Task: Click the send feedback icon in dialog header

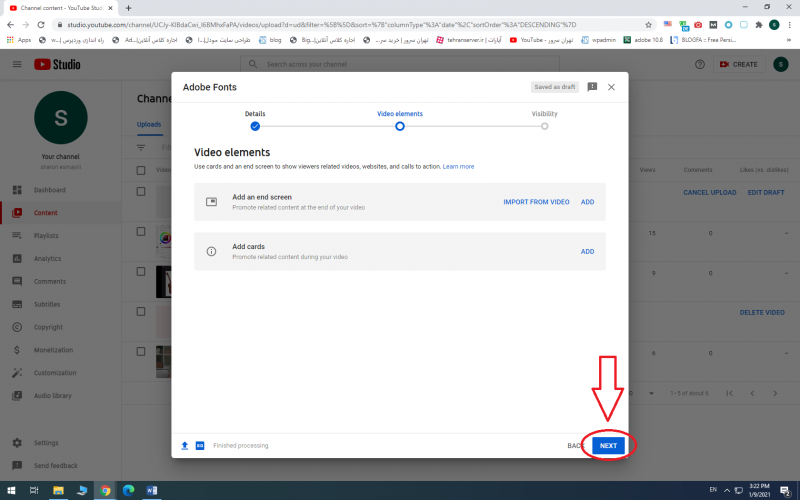Action: 592,87
